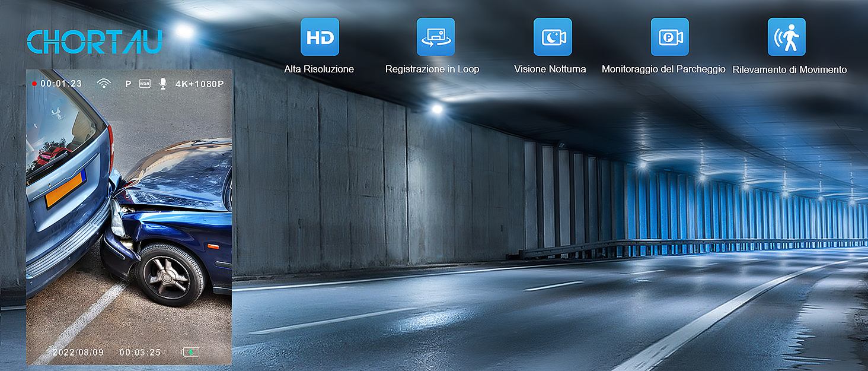Click the 'Visione Notturna' label
This screenshot has height=371, width=868.
(x=550, y=69)
